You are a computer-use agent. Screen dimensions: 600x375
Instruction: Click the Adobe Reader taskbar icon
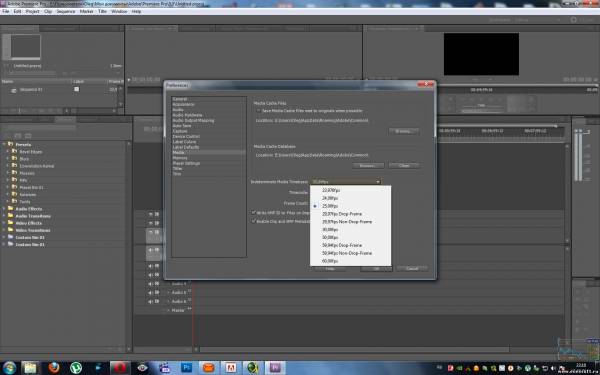click(x=231, y=368)
